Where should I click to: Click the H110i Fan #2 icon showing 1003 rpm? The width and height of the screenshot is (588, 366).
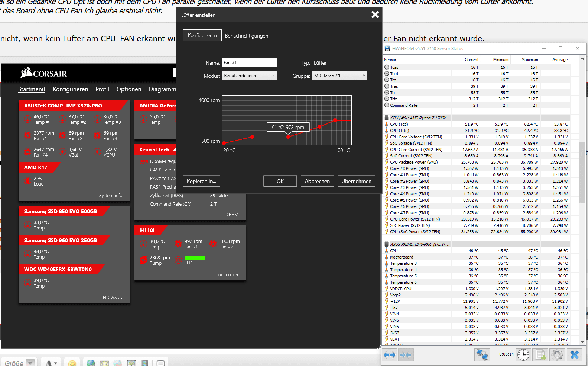pyautogui.click(x=213, y=244)
